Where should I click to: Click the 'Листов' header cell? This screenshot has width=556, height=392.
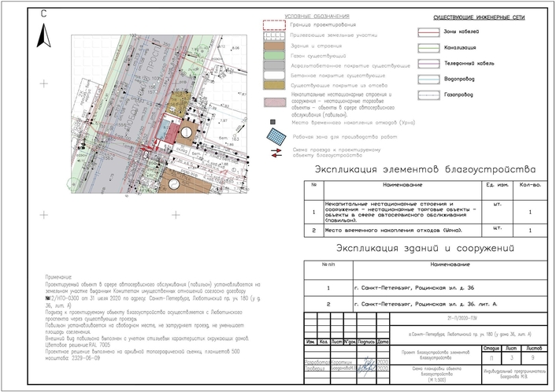534,349
